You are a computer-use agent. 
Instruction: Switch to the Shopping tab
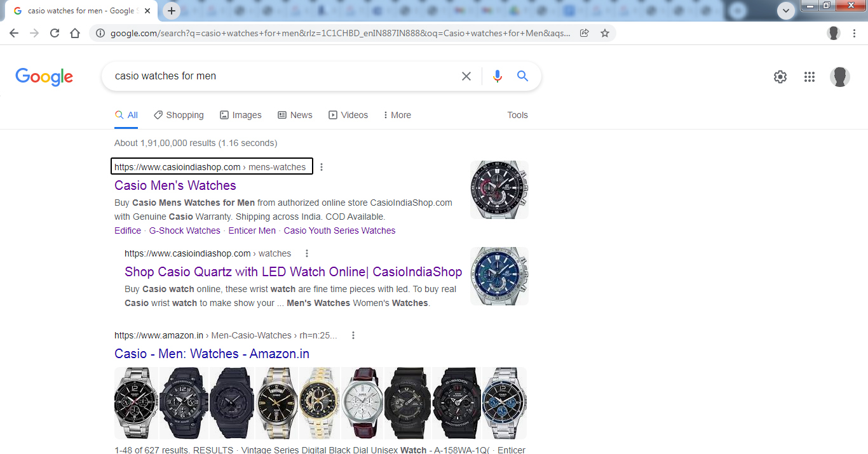pos(179,115)
